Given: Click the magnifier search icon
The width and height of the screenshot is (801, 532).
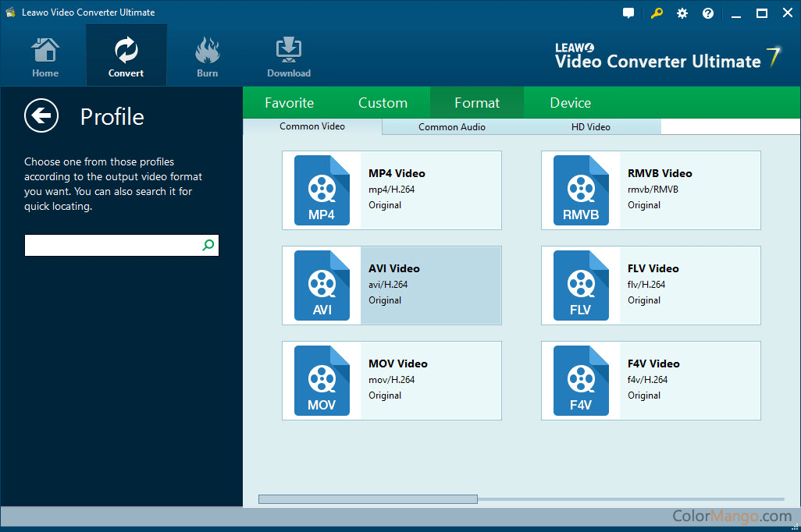Looking at the screenshot, I should (208, 246).
